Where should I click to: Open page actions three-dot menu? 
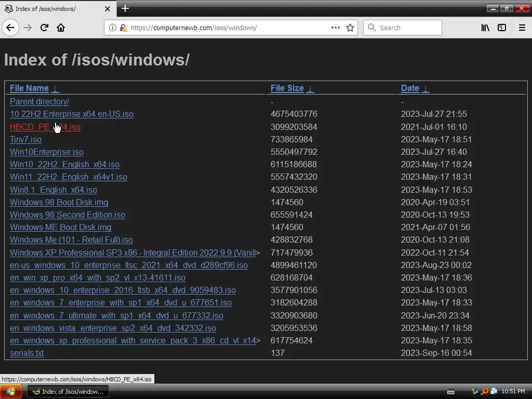(336, 28)
